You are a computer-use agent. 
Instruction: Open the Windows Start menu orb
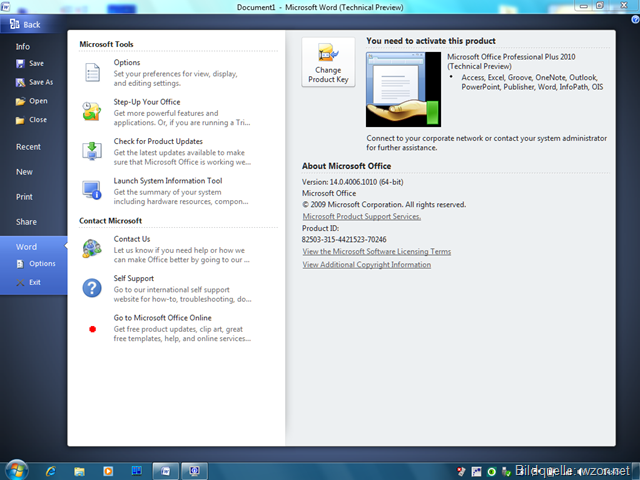pos(17,469)
